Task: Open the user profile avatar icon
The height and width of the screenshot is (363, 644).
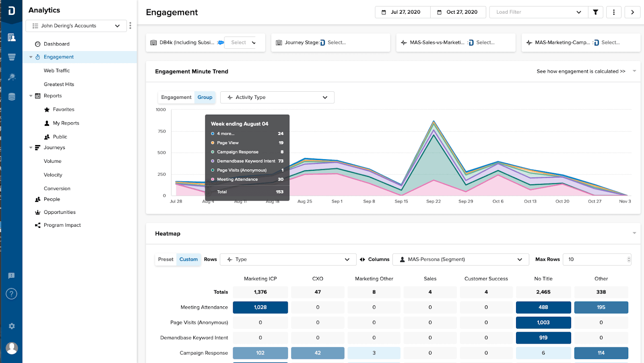Action: coord(12,348)
